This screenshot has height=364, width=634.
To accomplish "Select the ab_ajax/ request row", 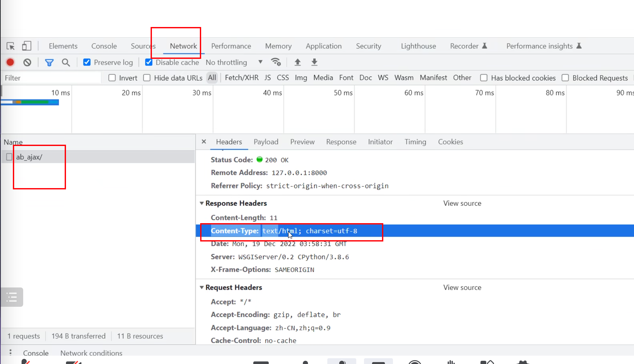I will coord(98,157).
